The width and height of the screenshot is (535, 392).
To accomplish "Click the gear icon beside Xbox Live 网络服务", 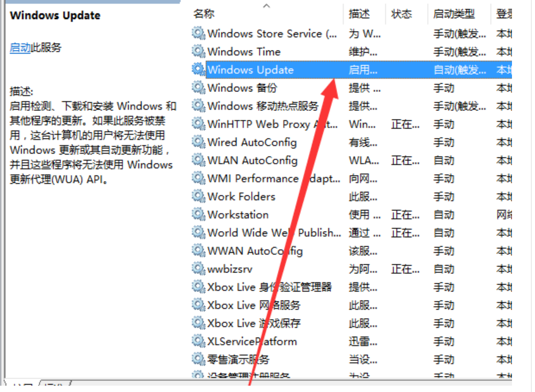I will (x=198, y=305).
